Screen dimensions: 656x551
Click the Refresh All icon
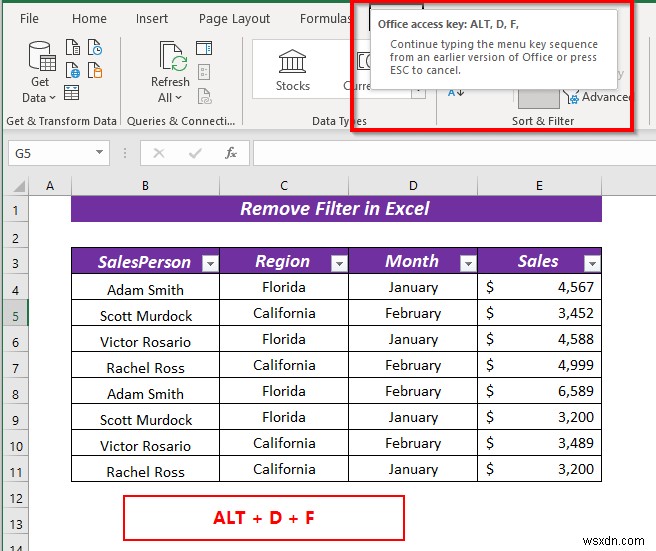tap(171, 57)
